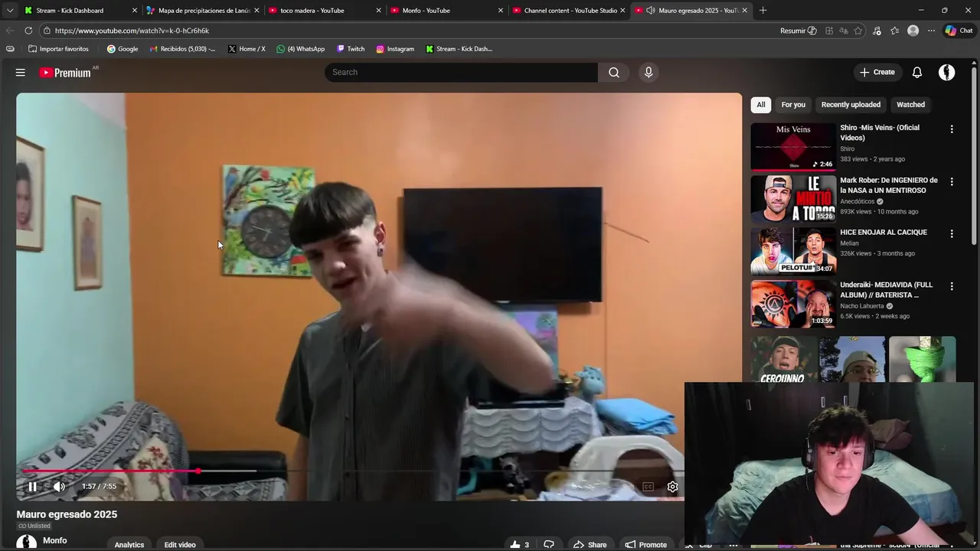Switch to Channel content YouTube Studio tab
980x551 pixels.
click(569, 11)
